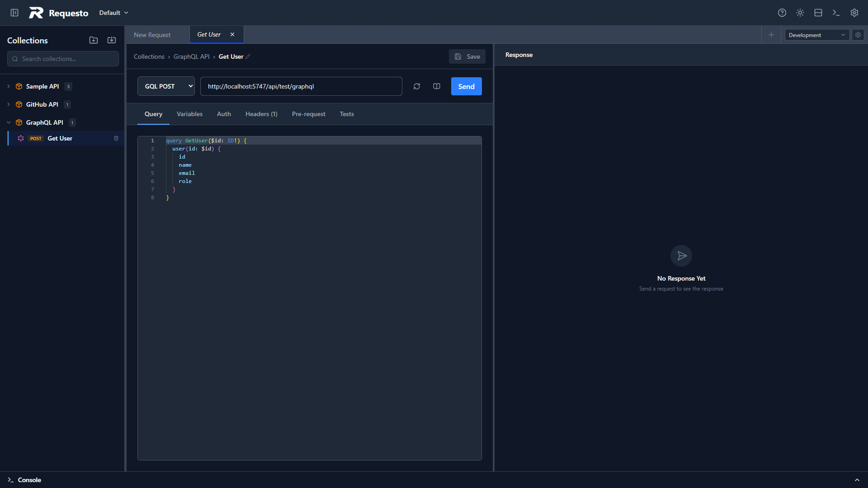The height and width of the screenshot is (488, 868).
Task: Open environment settings gear icon
Action: click(858, 35)
